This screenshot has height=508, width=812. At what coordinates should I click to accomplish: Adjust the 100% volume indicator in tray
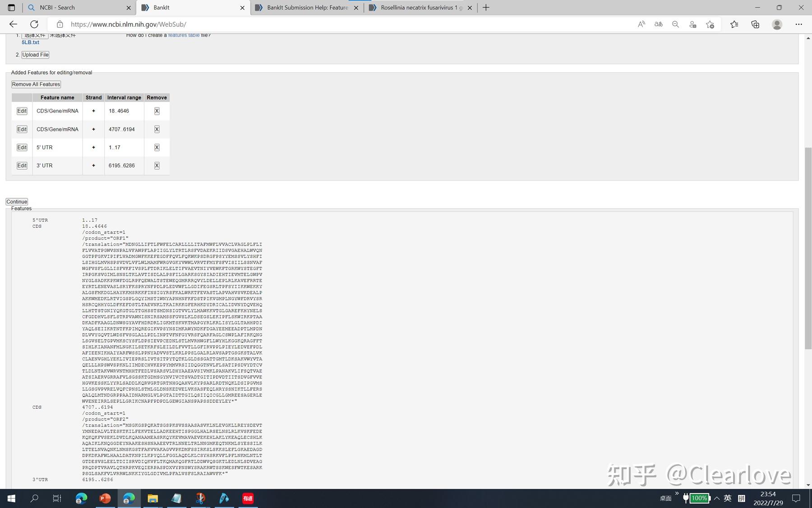[699, 498]
